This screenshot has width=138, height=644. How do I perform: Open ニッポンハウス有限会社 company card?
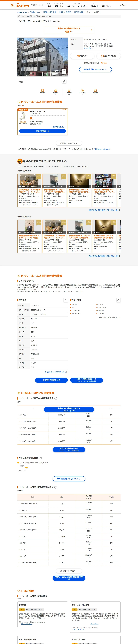click(x=104, y=191)
